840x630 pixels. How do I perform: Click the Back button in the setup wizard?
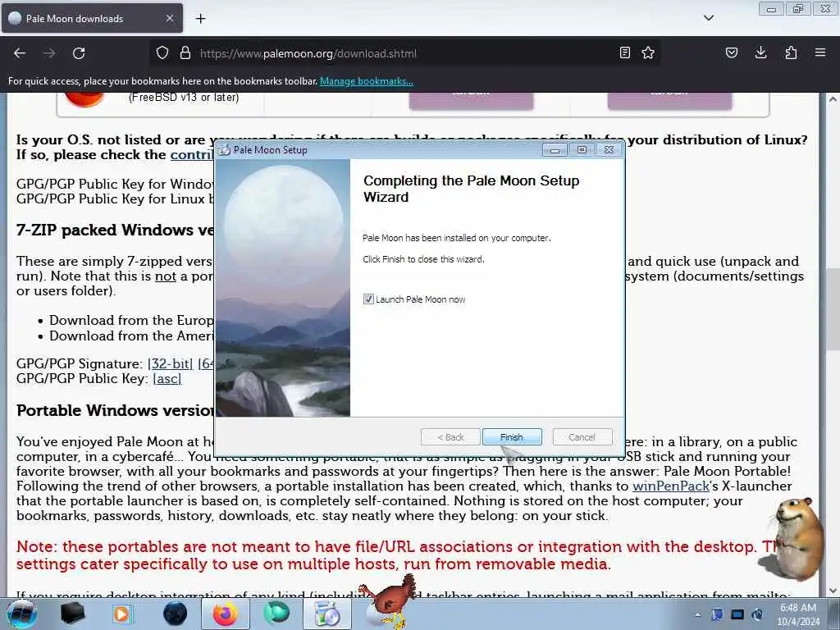(450, 437)
